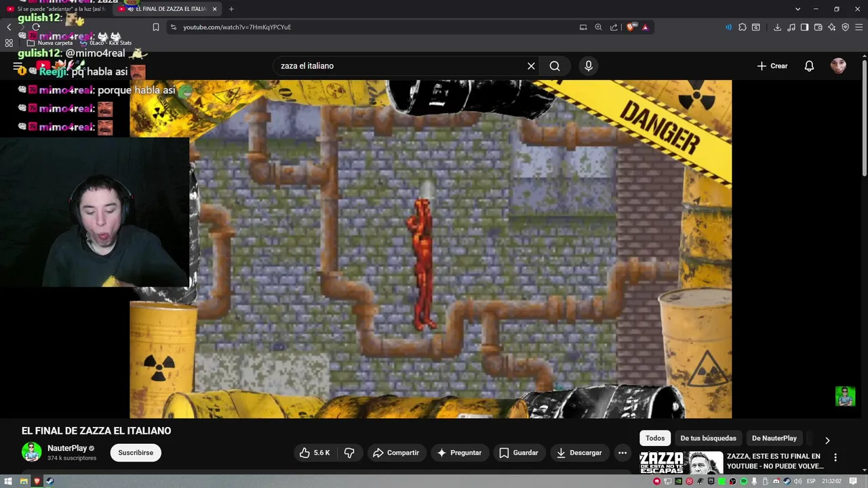
Task: Click the Crear button
Action: tap(772, 66)
